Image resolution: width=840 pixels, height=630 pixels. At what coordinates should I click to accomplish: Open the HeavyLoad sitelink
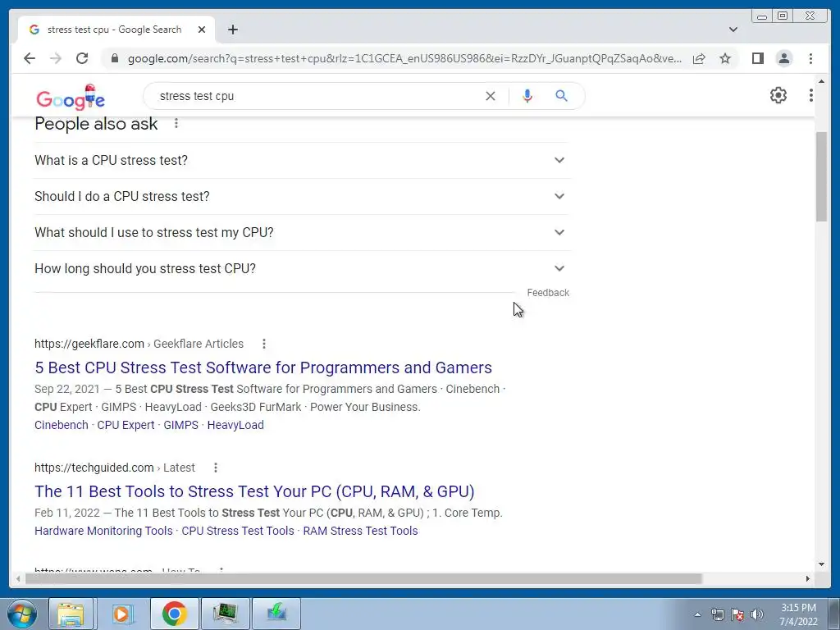[x=235, y=425]
